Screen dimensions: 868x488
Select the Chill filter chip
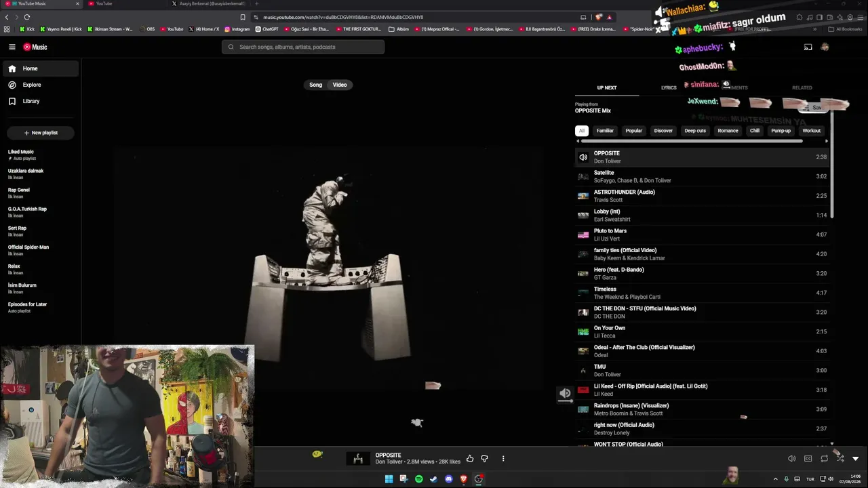point(755,131)
